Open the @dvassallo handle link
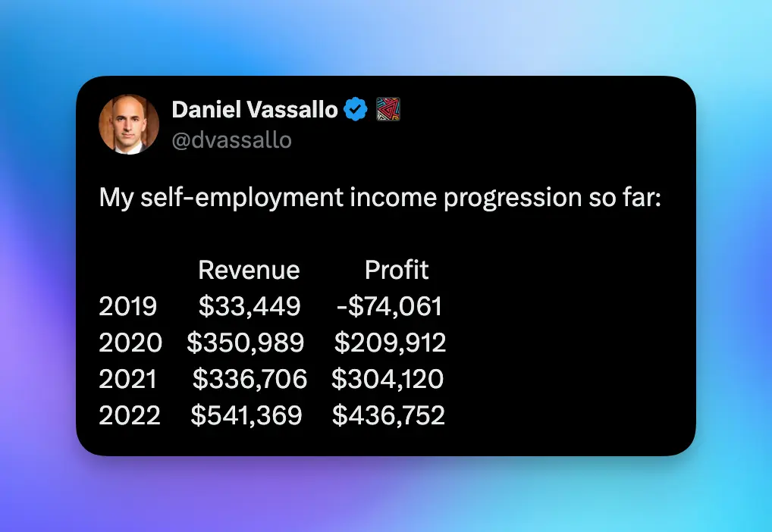The image size is (772, 532). 231,140
